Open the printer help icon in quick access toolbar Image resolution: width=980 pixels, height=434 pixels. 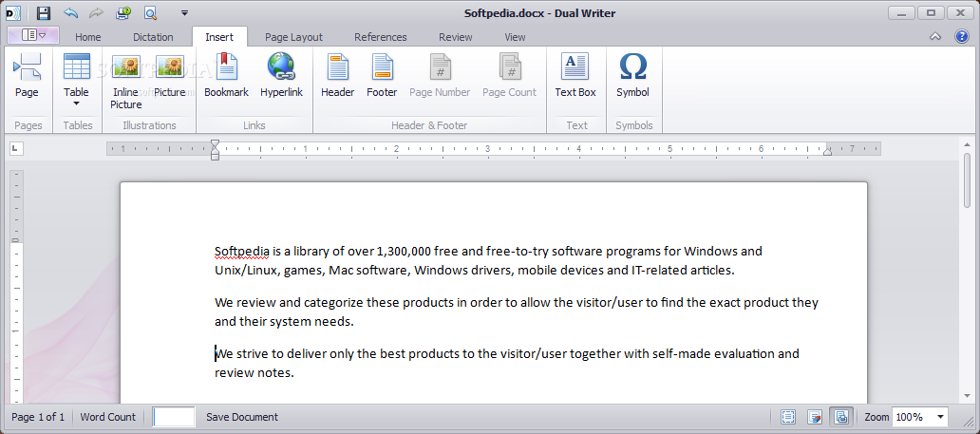pyautogui.click(x=123, y=12)
